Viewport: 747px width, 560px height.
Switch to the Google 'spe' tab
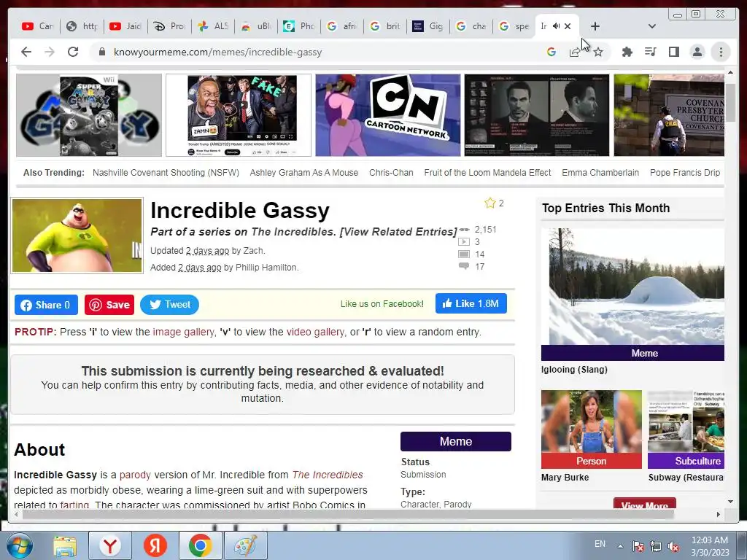[x=514, y=26]
